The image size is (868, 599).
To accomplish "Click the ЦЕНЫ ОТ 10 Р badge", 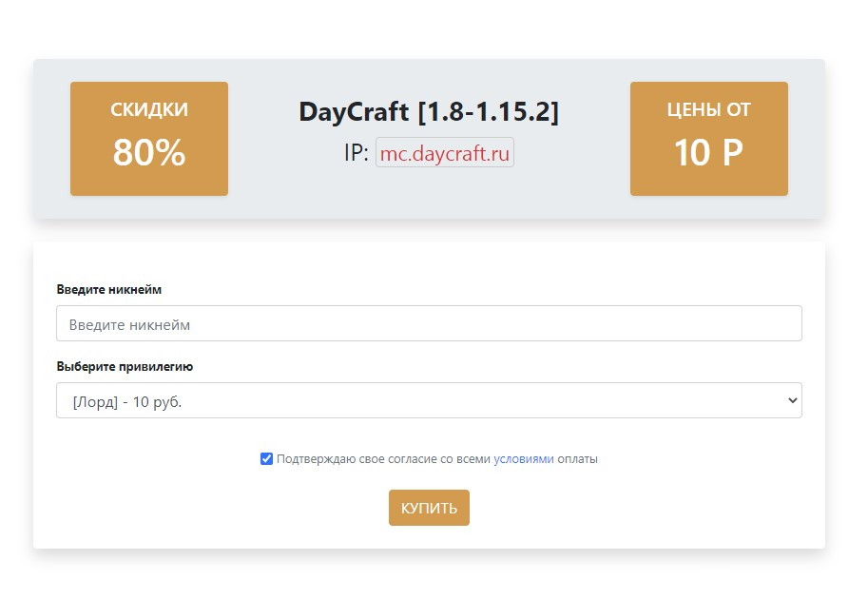I will point(708,139).
